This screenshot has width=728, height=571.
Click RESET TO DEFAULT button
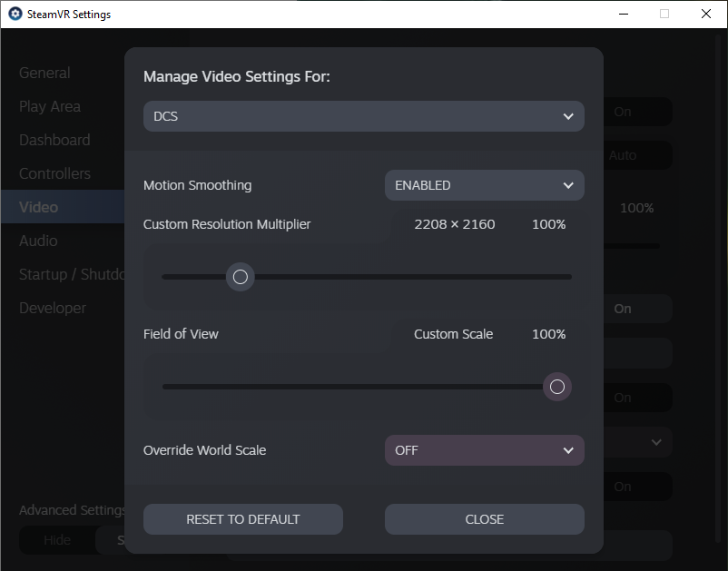243,519
